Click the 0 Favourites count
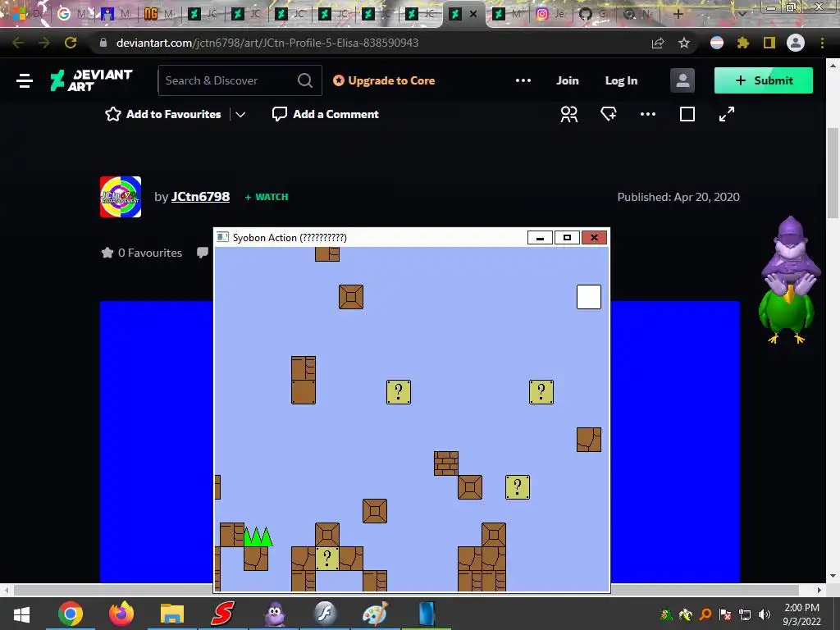 point(141,253)
